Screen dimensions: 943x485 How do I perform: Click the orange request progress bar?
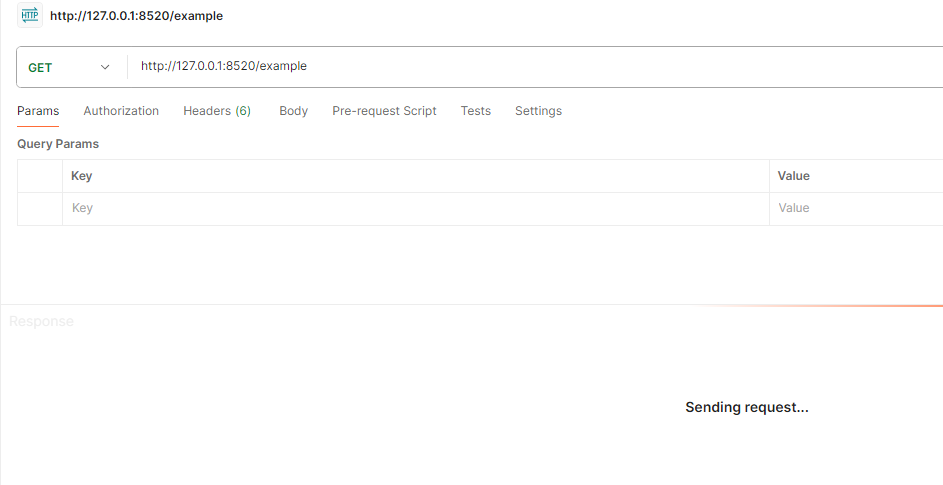click(850, 306)
